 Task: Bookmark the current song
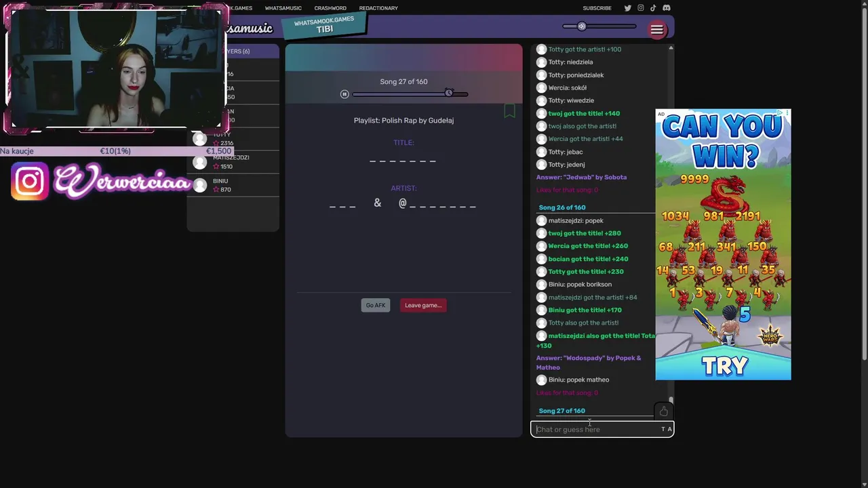[509, 110]
